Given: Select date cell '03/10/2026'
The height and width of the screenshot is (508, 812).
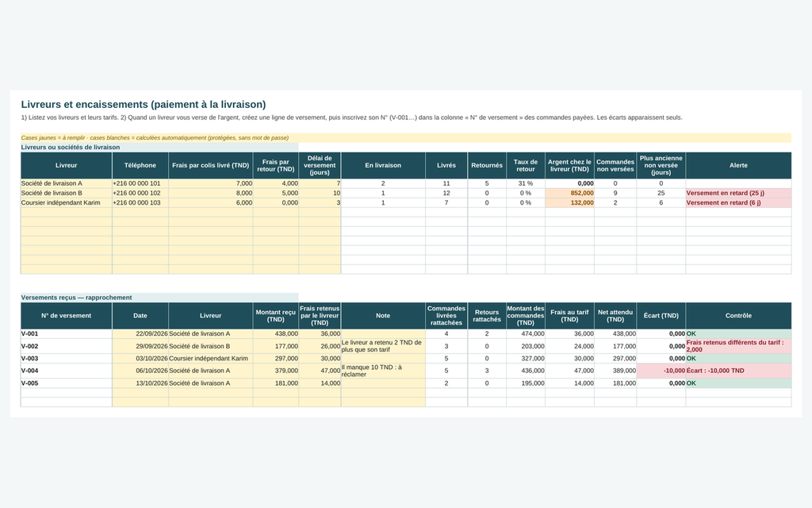Looking at the screenshot, I should (x=140, y=359).
